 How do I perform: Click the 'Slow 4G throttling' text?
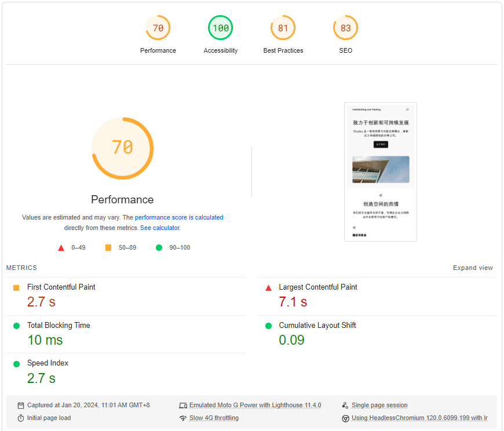click(214, 418)
